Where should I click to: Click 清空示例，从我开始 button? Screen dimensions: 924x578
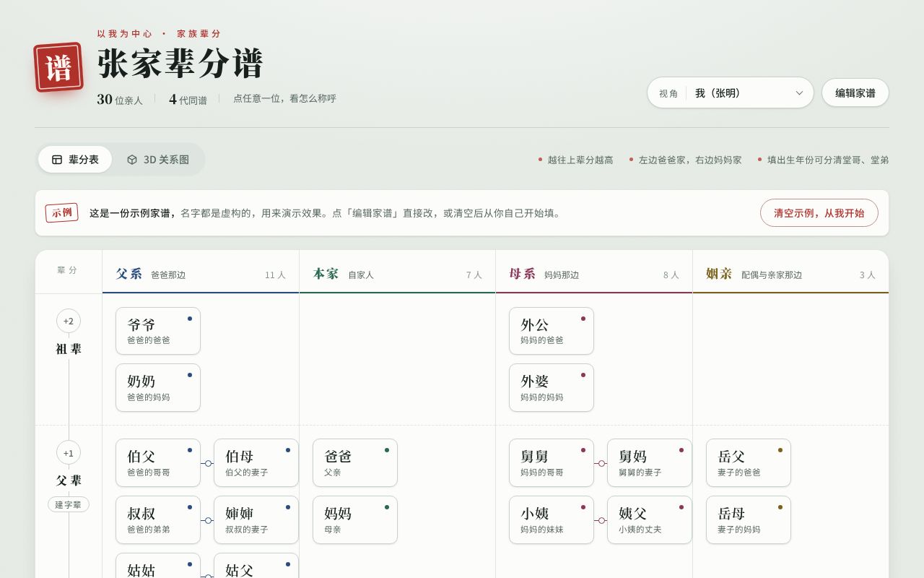coord(819,213)
